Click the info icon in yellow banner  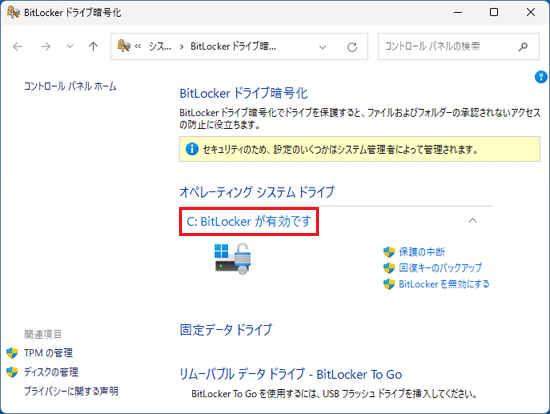pos(192,149)
